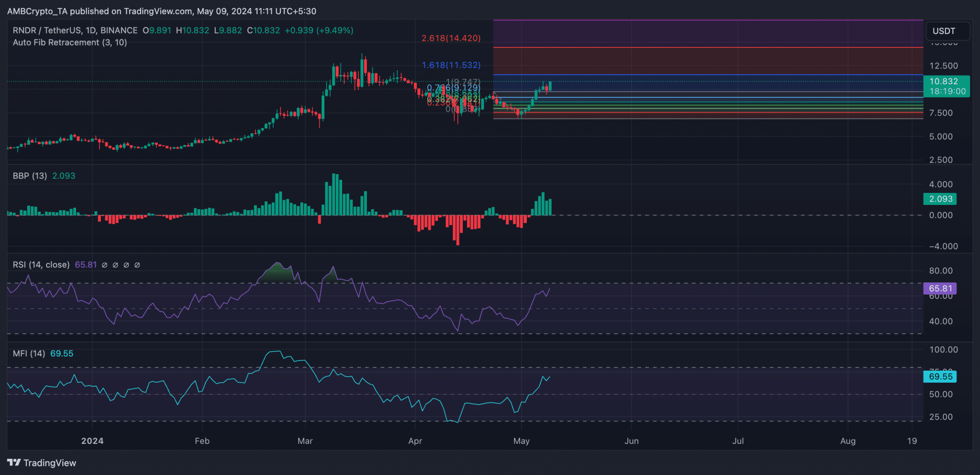Click the 2.500 price axis label
Screen dimensions: 980x475
tap(941, 160)
